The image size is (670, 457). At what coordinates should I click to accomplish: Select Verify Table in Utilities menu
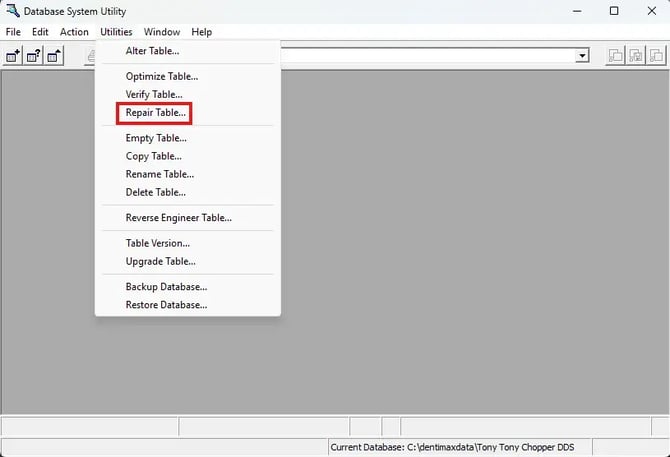(154, 94)
